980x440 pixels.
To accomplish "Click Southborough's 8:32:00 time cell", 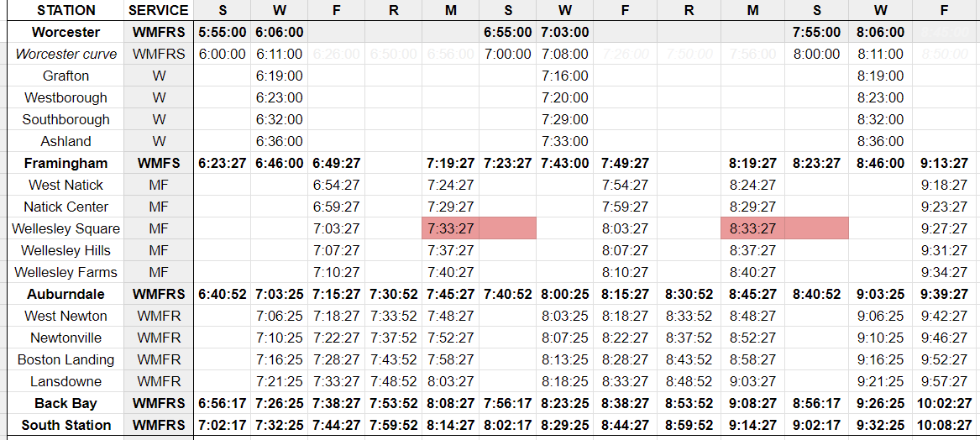I will 880,120.
